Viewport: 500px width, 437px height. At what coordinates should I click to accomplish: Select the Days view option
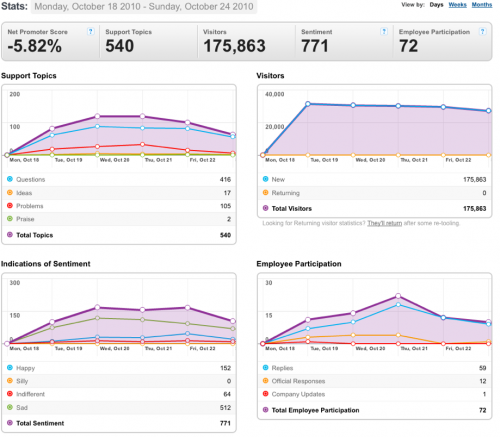tap(436, 5)
